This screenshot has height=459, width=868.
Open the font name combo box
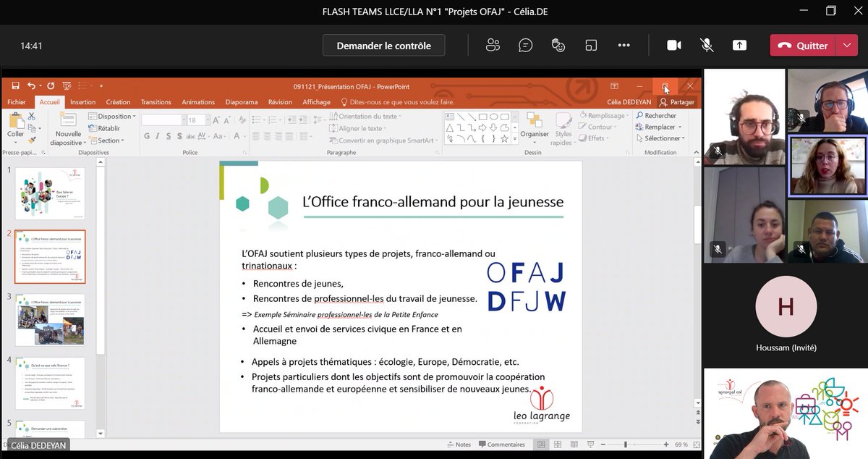pos(163,120)
